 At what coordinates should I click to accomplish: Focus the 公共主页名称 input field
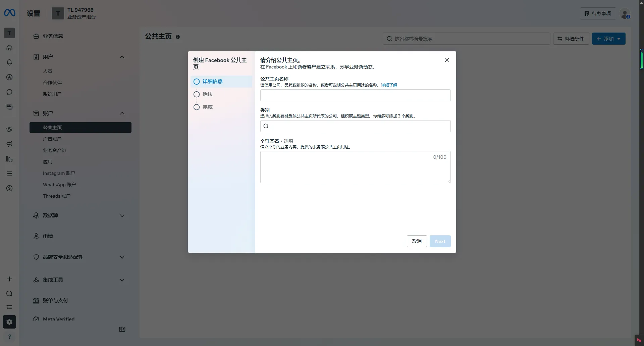point(355,95)
